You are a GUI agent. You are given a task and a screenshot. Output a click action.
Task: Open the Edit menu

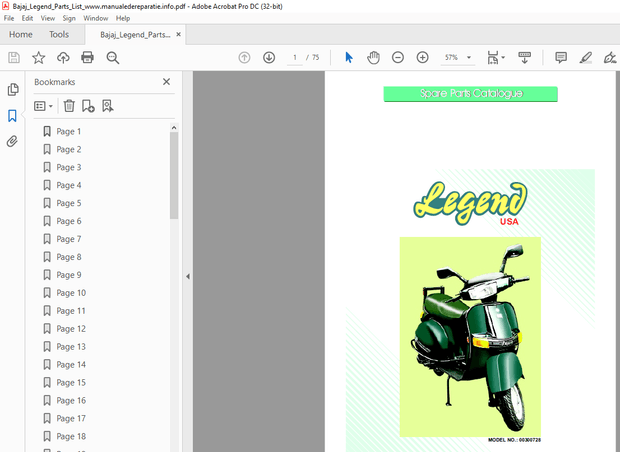coord(27,18)
